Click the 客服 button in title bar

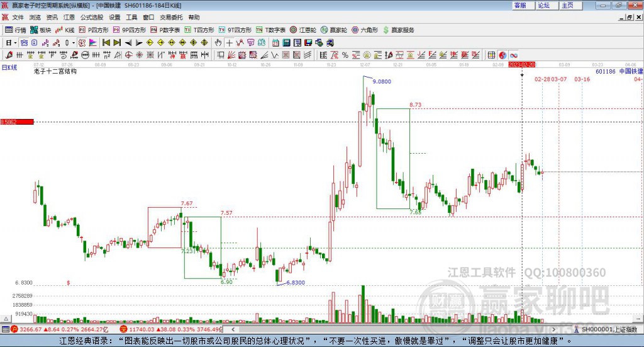click(523, 5)
